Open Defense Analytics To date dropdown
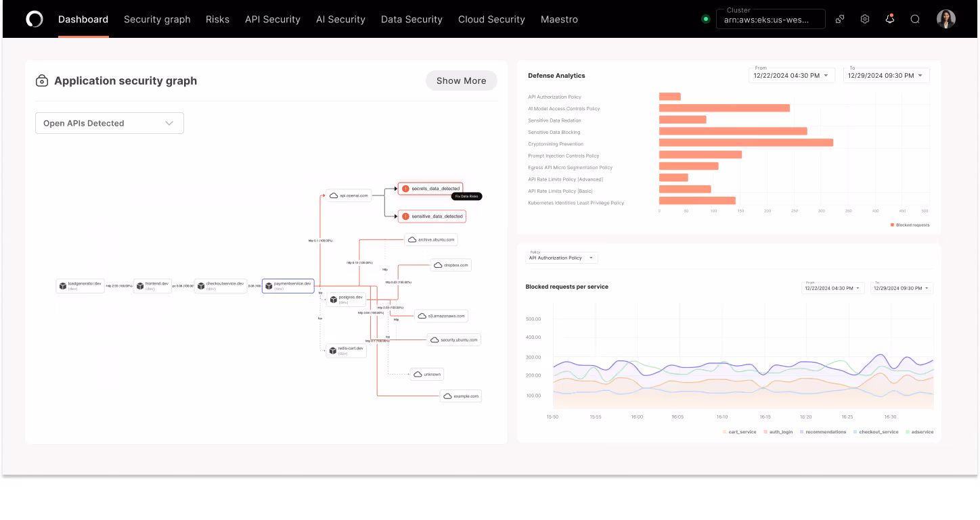980x520 pixels. point(887,75)
